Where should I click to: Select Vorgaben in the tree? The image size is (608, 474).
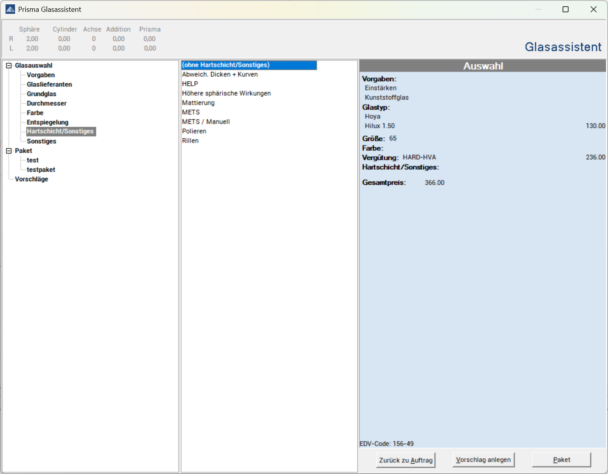click(x=41, y=75)
